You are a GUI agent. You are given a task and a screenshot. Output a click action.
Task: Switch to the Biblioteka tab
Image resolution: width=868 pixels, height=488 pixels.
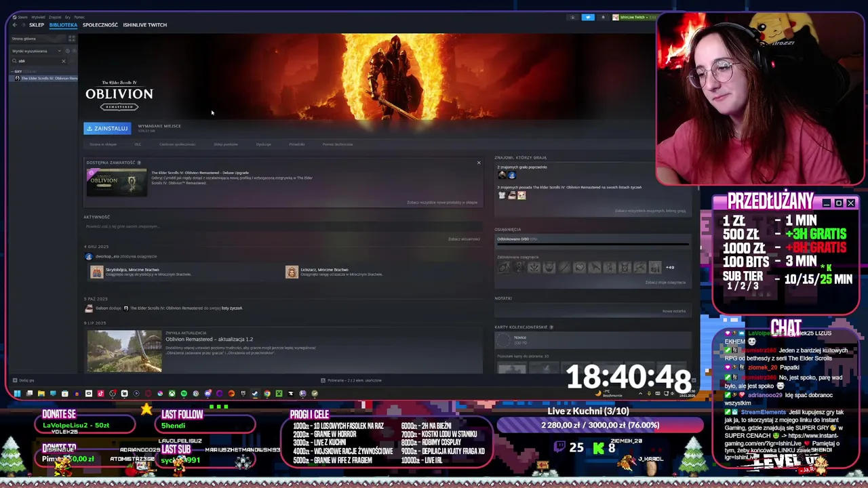63,25
